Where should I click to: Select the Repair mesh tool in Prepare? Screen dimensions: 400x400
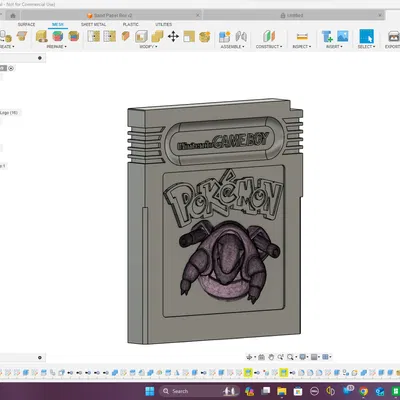pyautogui.click(x=42, y=36)
